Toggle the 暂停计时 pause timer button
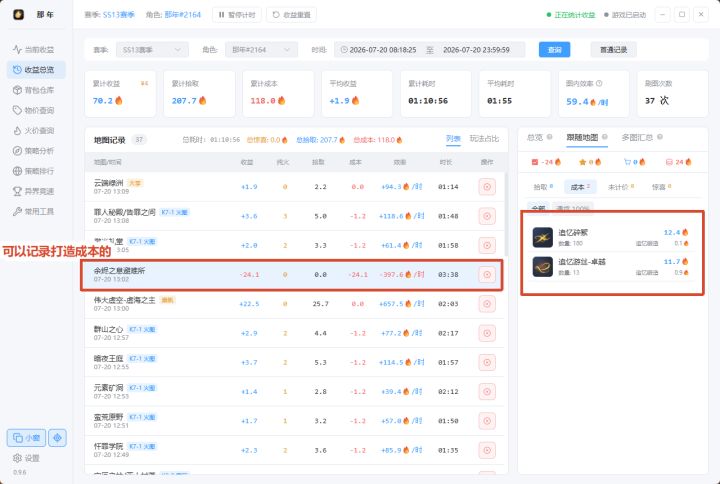The image size is (720, 484). (237, 15)
